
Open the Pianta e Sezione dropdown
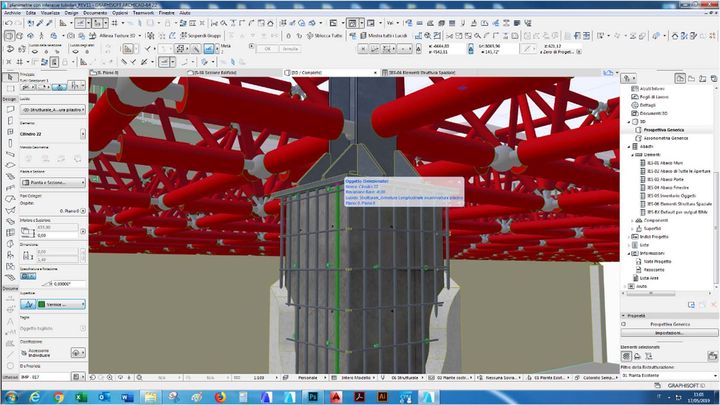(53, 183)
